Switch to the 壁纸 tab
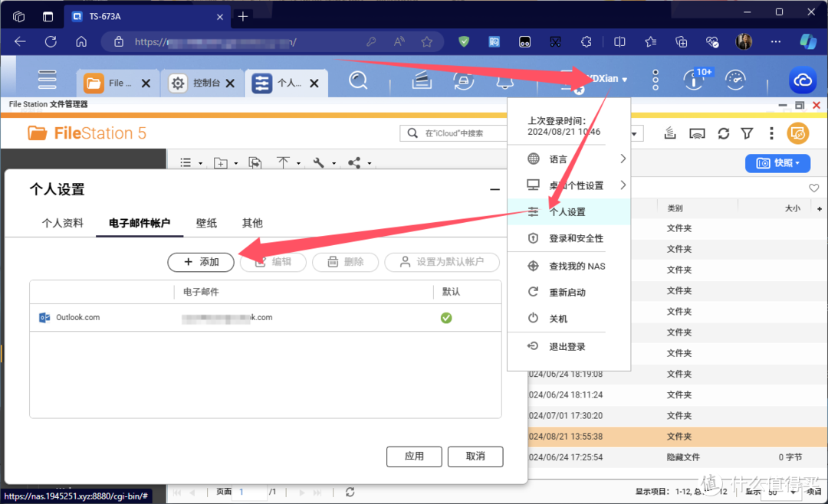The width and height of the screenshot is (828, 504). [x=206, y=223]
